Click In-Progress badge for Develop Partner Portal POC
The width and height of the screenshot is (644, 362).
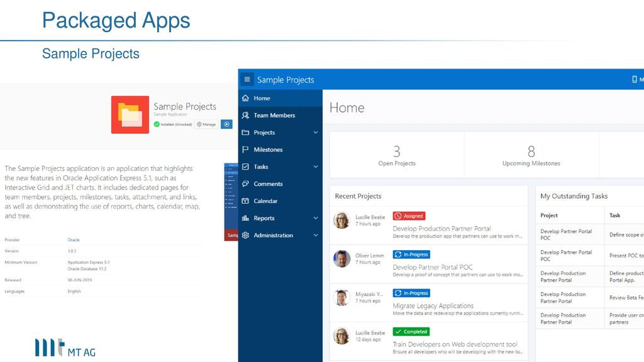tap(411, 255)
